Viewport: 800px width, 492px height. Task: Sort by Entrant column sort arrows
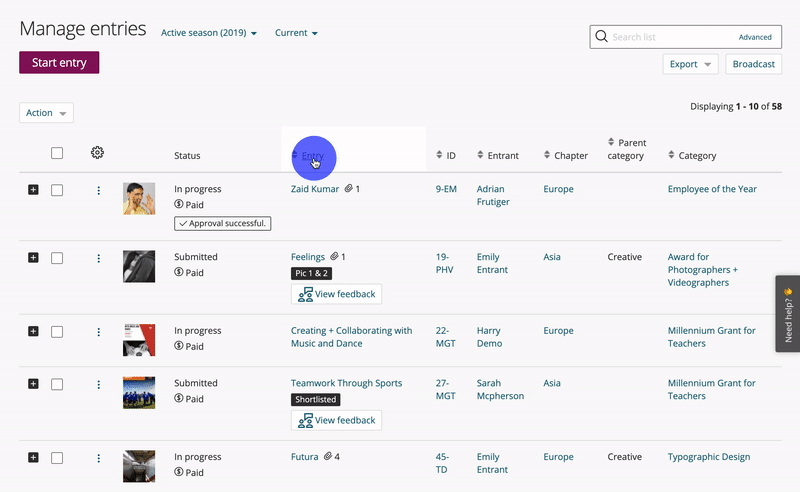point(480,155)
